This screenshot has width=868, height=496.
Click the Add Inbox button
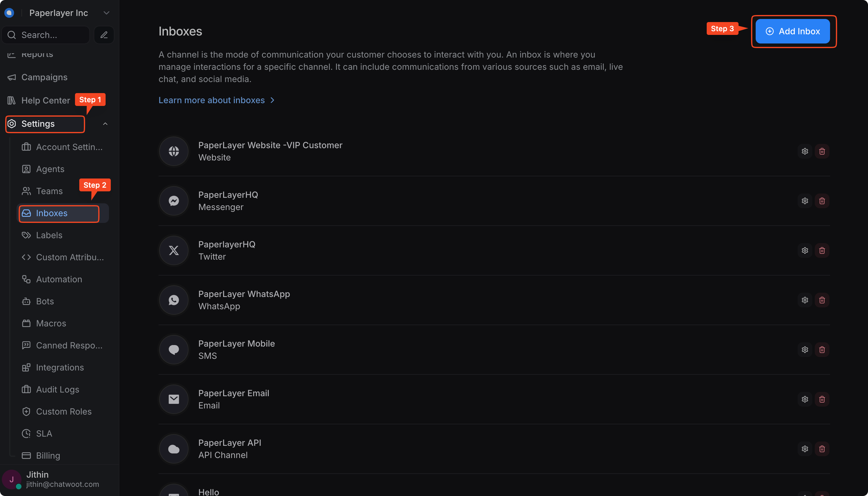click(x=792, y=31)
